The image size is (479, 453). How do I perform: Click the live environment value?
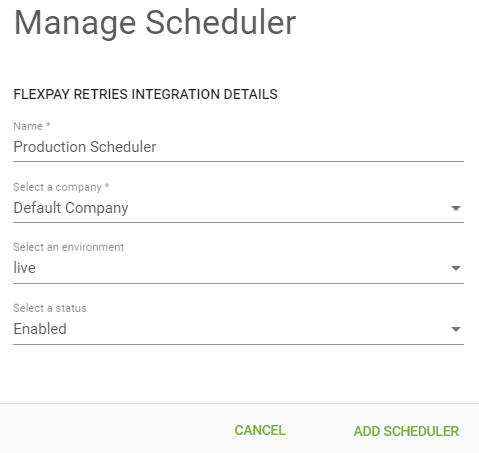pyautogui.click(x=24, y=268)
